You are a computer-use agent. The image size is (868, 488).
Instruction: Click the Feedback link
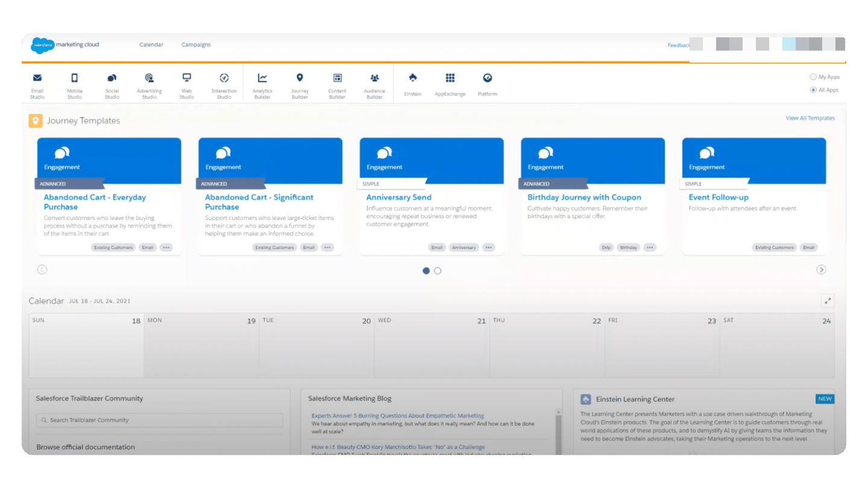(678, 45)
